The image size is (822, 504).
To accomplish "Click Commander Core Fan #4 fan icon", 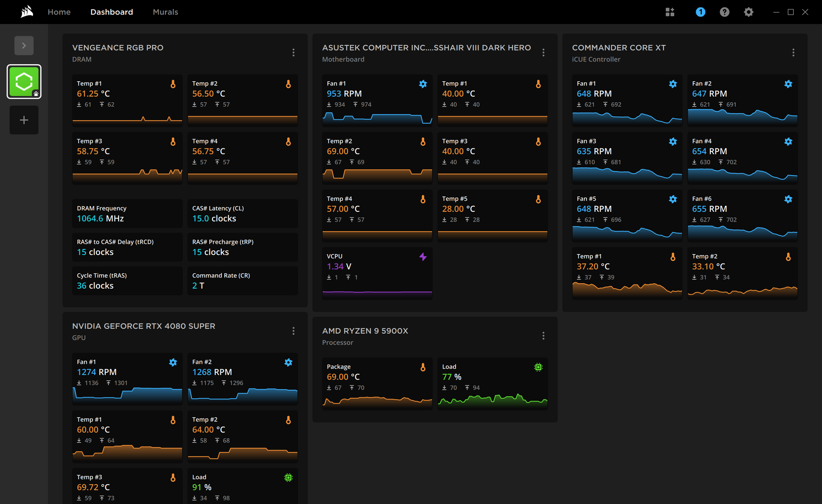I will coord(788,142).
